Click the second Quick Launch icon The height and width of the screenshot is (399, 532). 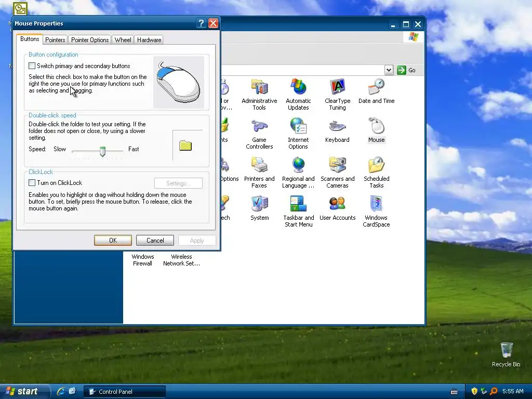pos(72,391)
